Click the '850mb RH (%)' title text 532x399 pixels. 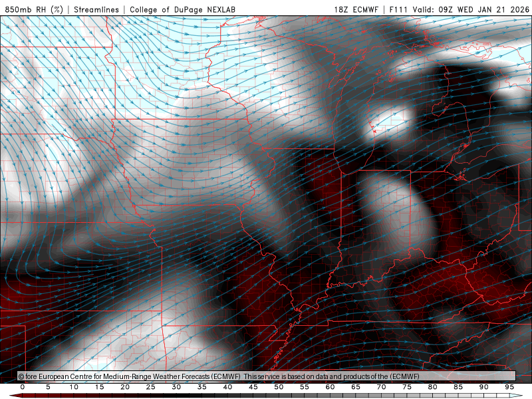point(34,9)
